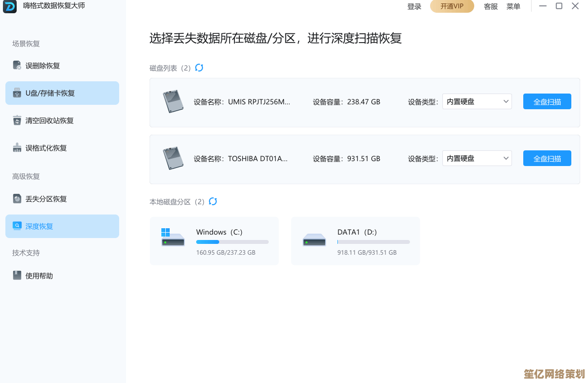Select 丢失分区恢复 in sidebar
The height and width of the screenshot is (383, 588).
[x=46, y=199]
